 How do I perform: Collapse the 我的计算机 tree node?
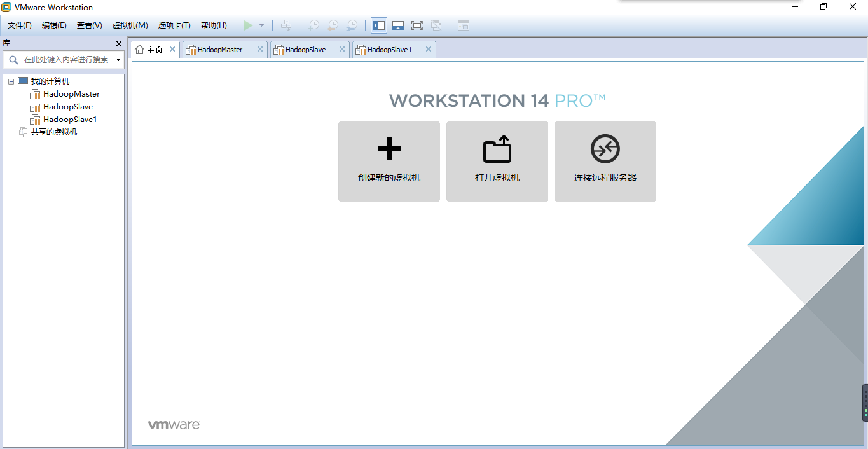click(11, 81)
